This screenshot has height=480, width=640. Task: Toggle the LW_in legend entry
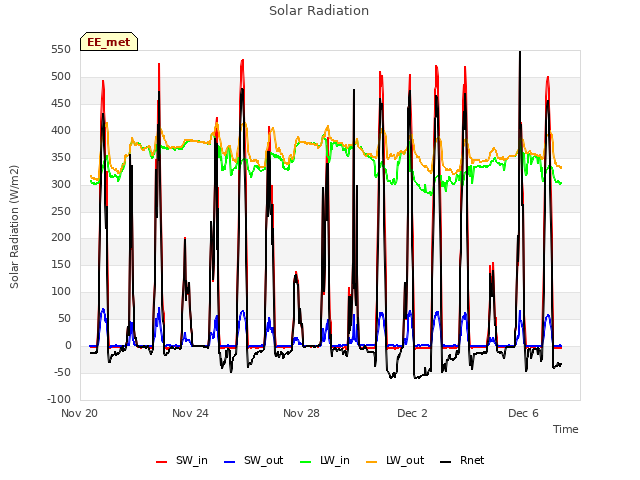[x=325, y=460]
